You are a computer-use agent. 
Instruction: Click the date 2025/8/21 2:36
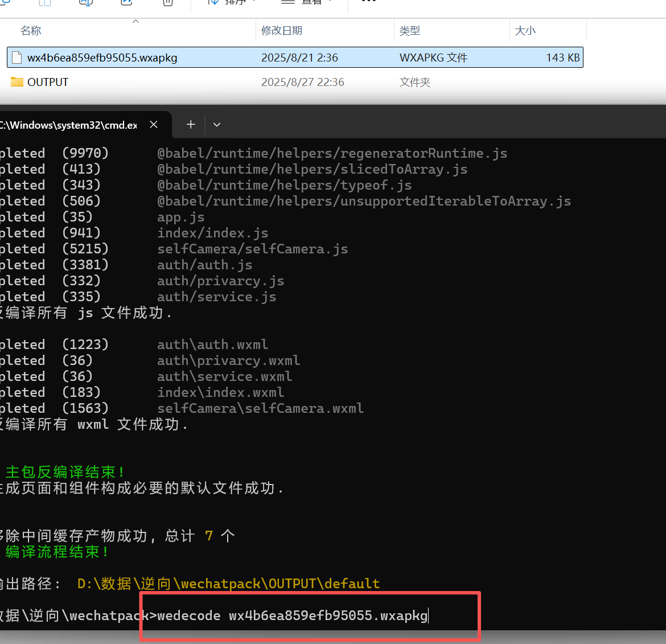tap(299, 58)
